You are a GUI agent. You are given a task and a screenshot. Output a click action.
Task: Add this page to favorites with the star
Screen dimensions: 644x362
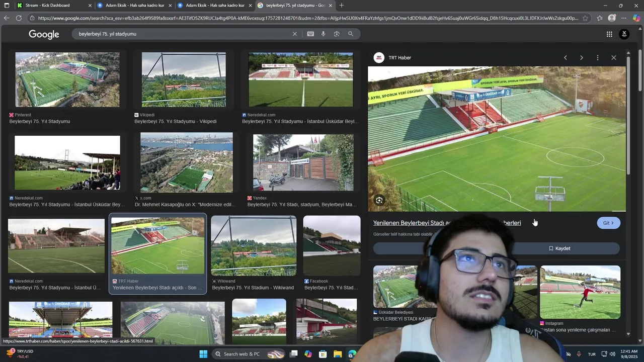click(x=585, y=18)
